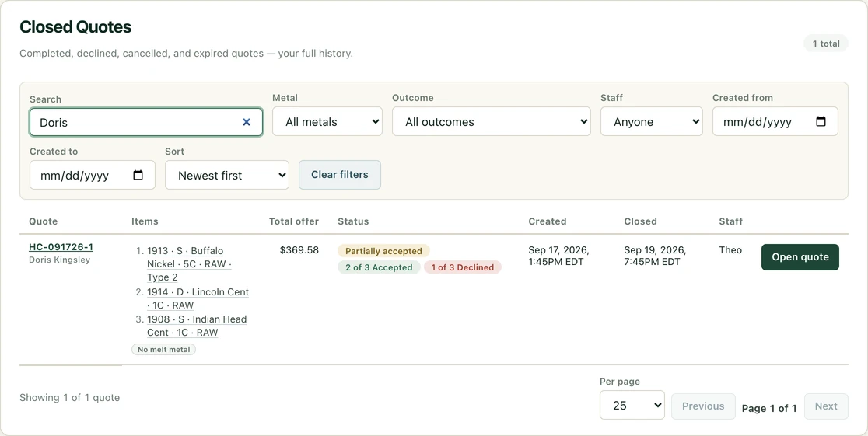The image size is (868, 436).
Task: Click the Quote column header
Action: (44, 221)
